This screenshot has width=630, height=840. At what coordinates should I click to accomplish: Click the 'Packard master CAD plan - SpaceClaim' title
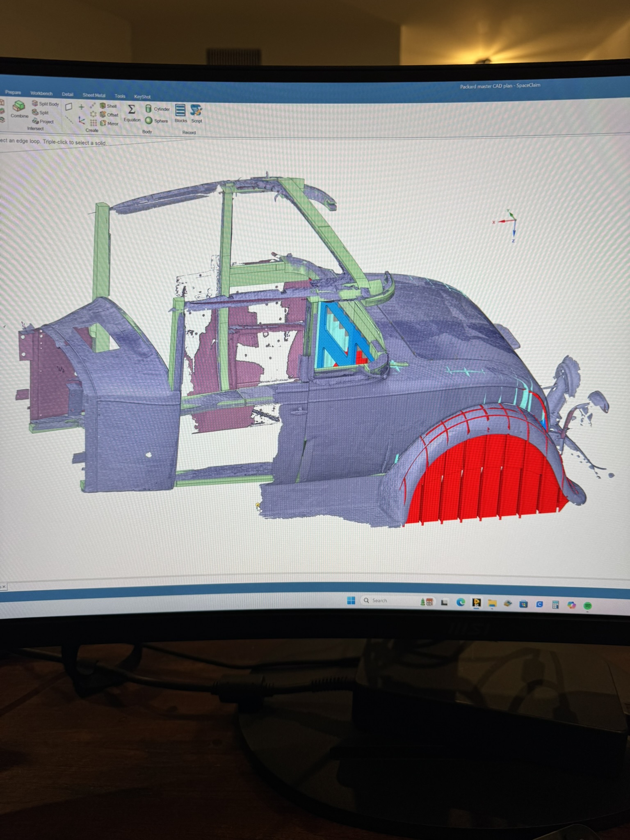[x=500, y=86]
